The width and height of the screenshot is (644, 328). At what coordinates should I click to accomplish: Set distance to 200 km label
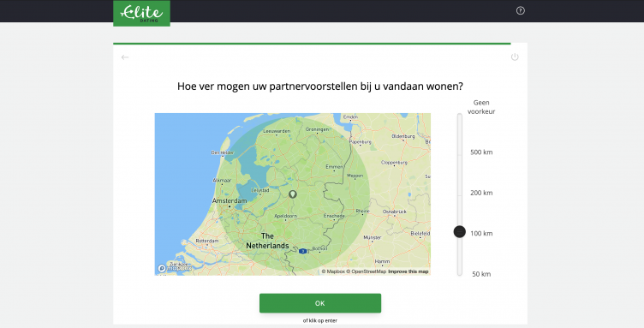(481, 193)
